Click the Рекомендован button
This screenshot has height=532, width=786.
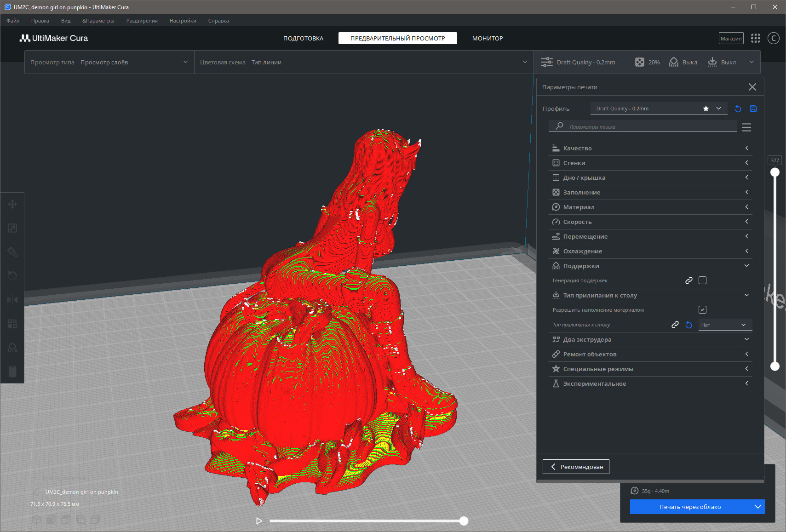click(576, 467)
